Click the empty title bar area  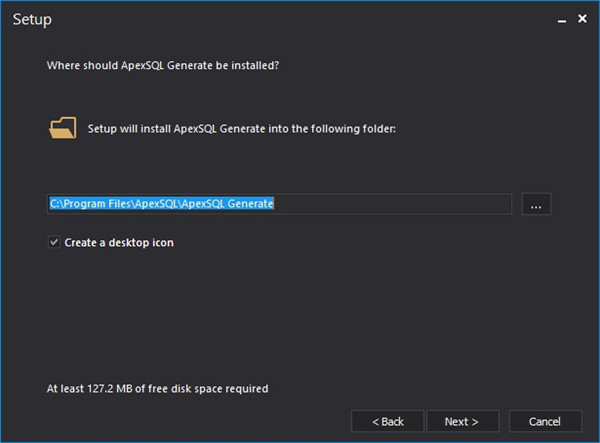click(300, 19)
